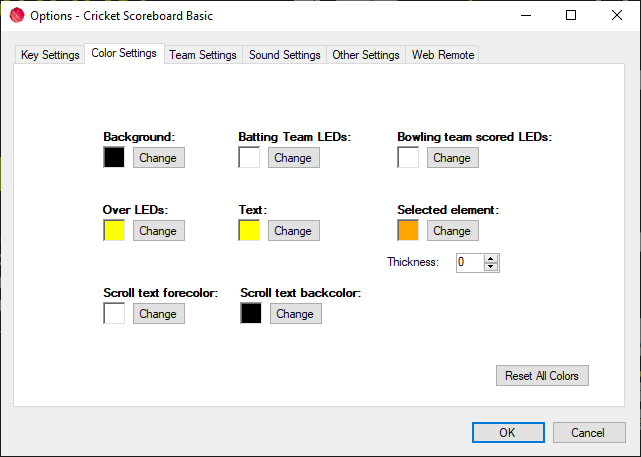Switch to the Key Settings tab
Image resolution: width=641 pixels, height=457 pixels.
click(50, 55)
